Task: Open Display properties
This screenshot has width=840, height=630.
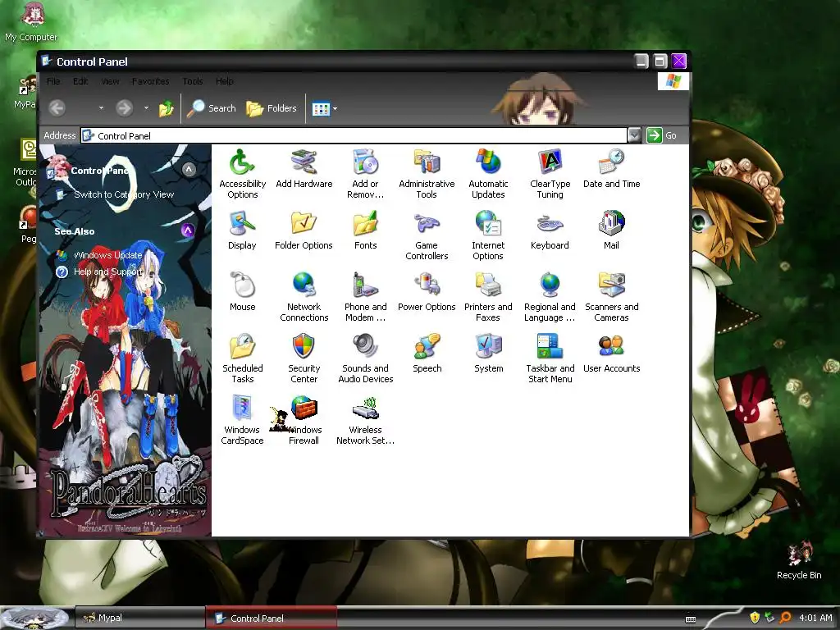Action: tap(242, 230)
